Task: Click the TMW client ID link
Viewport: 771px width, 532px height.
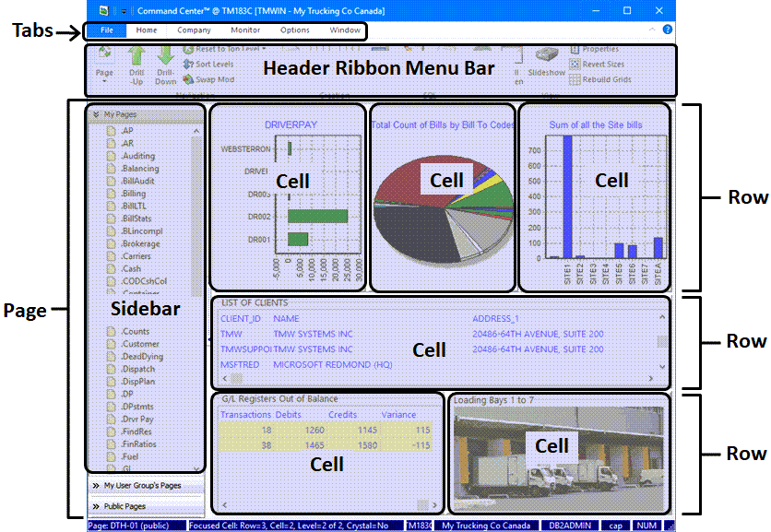Action: pos(231,334)
